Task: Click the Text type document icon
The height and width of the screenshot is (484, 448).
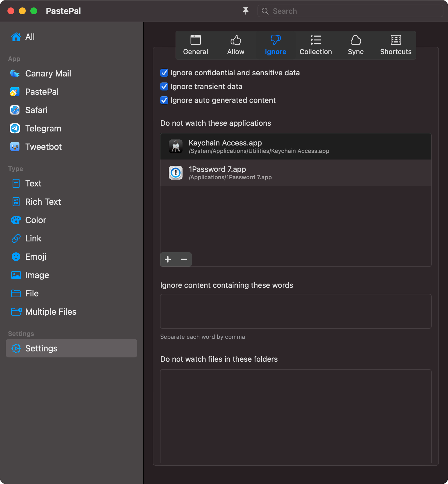Action: [16, 183]
